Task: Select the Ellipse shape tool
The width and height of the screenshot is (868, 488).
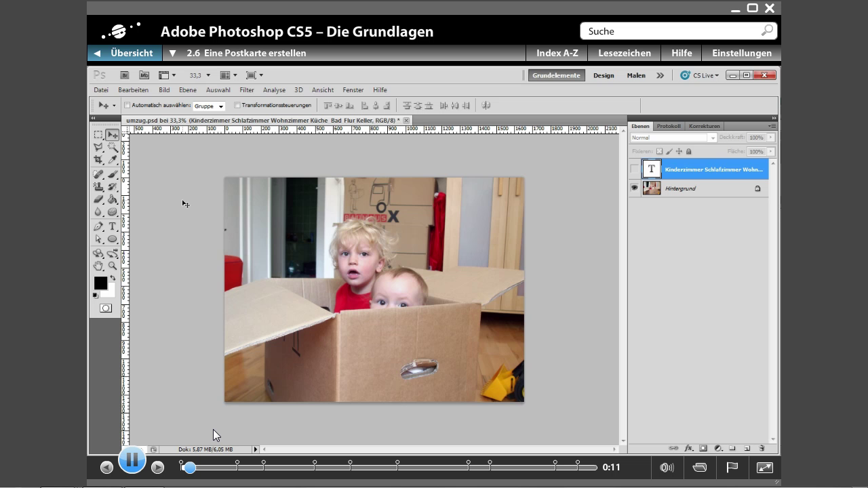Action: click(113, 239)
